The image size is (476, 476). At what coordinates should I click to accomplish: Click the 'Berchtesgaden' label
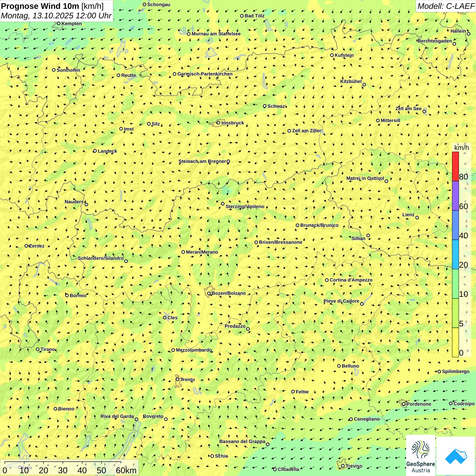click(x=435, y=41)
